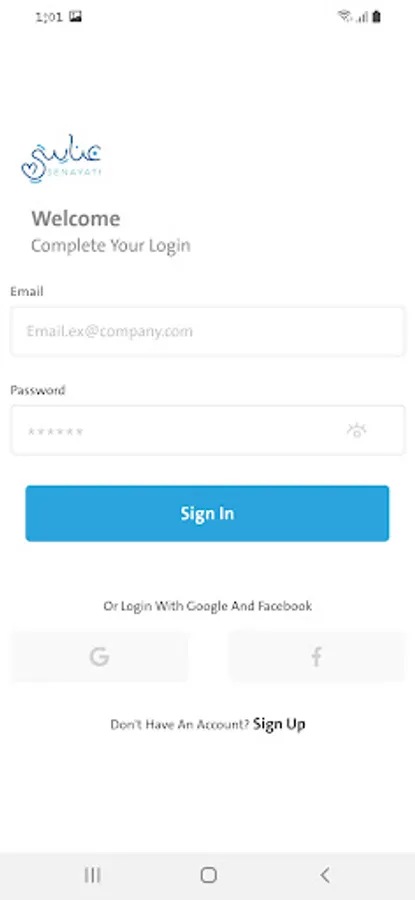Tap the Wi-Fi signal status icon
This screenshot has height=900, width=415.
click(344, 17)
